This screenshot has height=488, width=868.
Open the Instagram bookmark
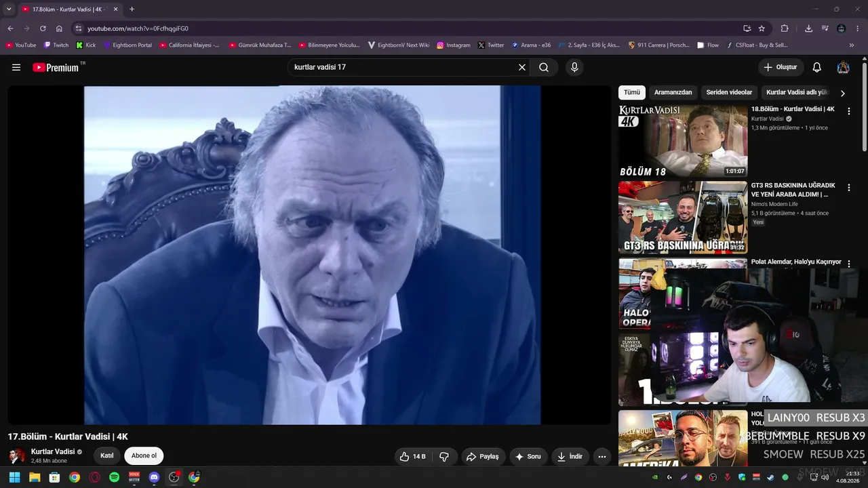click(454, 45)
